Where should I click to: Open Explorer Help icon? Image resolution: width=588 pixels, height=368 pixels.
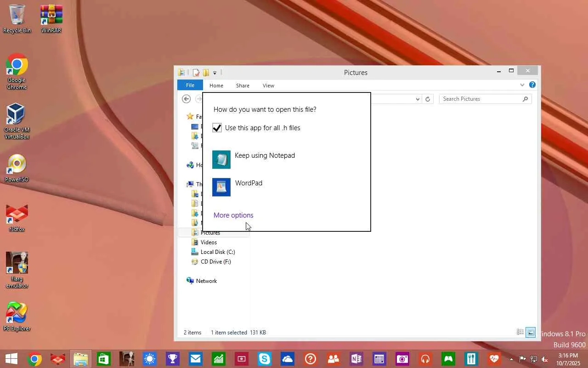tap(532, 85)
